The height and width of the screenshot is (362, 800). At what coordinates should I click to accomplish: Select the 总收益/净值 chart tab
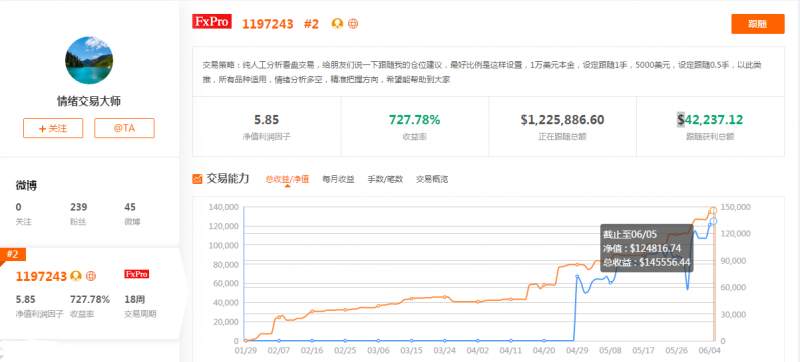[x=287, y=179]
